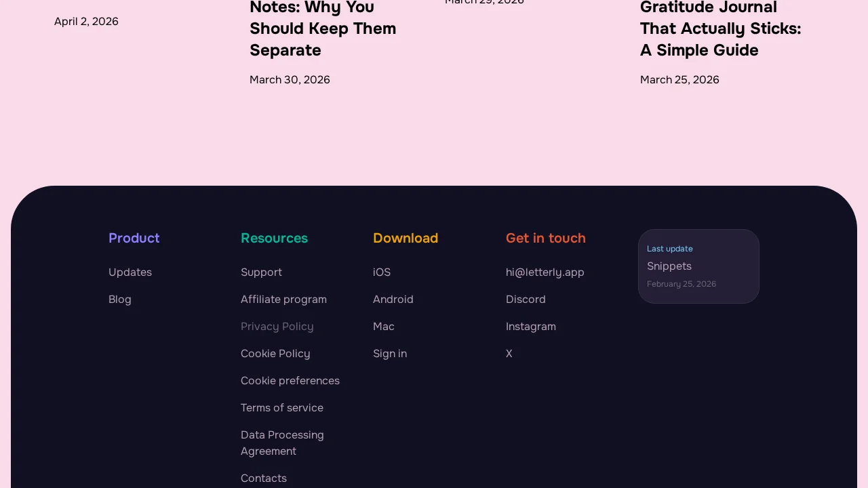This screenshot has width=868, height=488.
Task: Open the Contacts page
Action: 264,478
